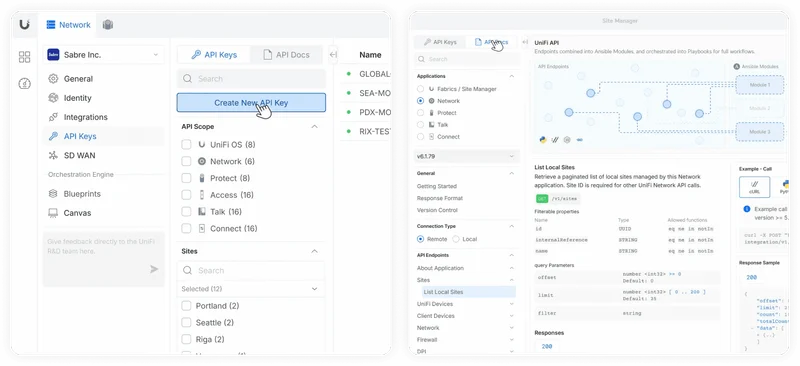Open Version Control docs link
Screen dimensions: 800x366
point(437,210)
